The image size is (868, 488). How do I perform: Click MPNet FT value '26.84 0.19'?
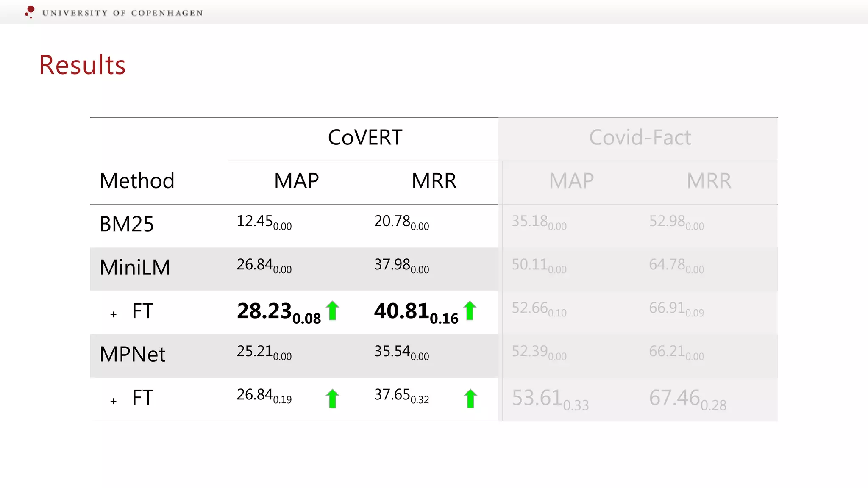pyautogui.click(x=264, y=396)
